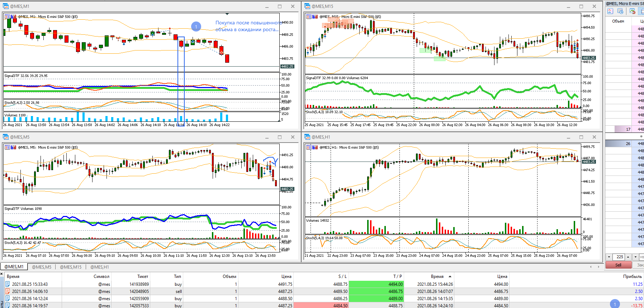Click the @MES,H1 chart window icon

click(x=307, y=137)
